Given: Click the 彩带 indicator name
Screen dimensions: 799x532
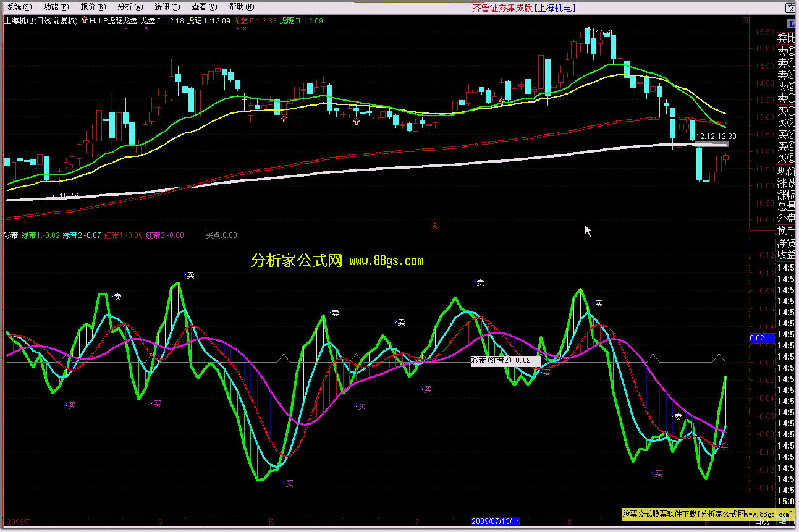Looking at the screenshot, I should [x=11, y=235].
